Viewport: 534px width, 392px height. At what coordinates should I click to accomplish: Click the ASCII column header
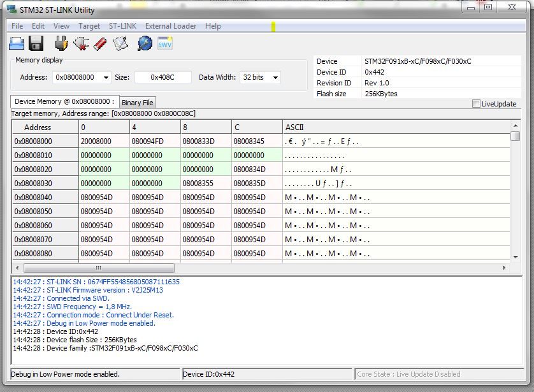click(396, 127)
